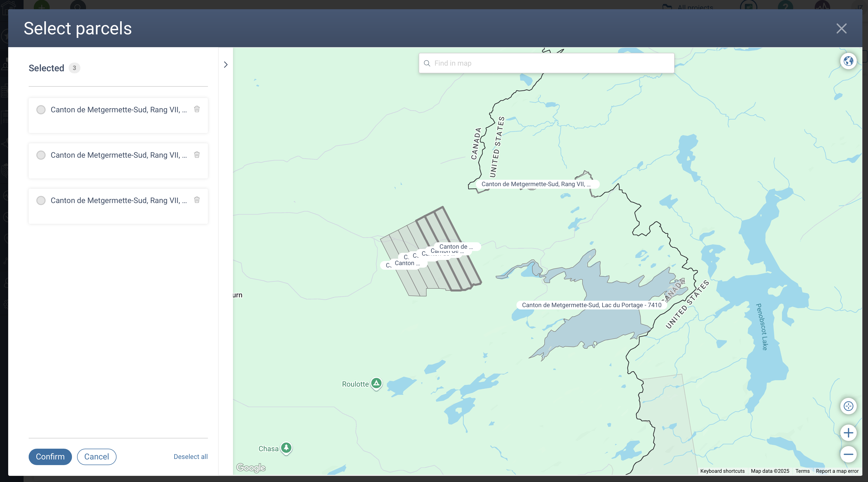Click the Roulotte campground marker
The width and height of the screenshot is (868, 482).
pyautogui.click(x=376, y=383)
